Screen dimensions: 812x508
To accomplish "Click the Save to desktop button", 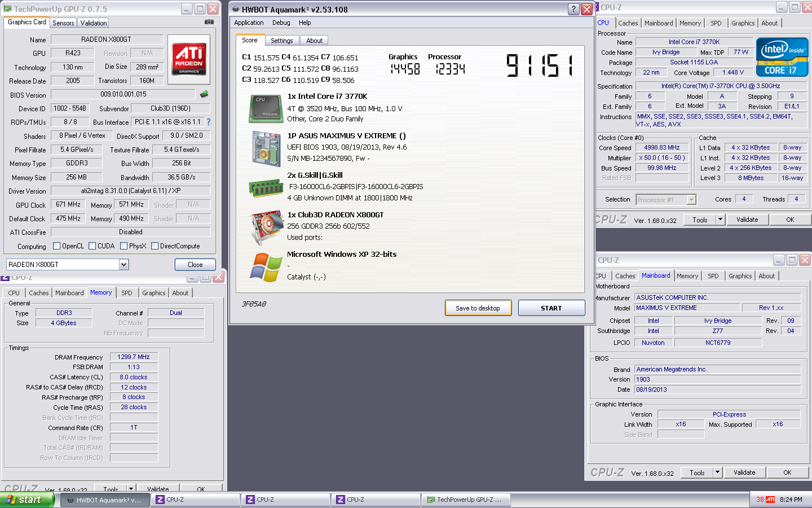I will tap(478, 308).
